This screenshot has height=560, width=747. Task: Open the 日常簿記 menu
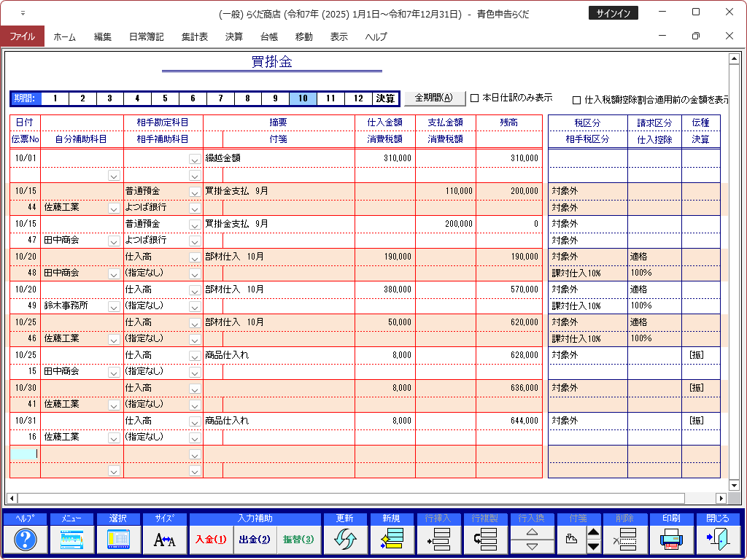click(x=146, y=36)
